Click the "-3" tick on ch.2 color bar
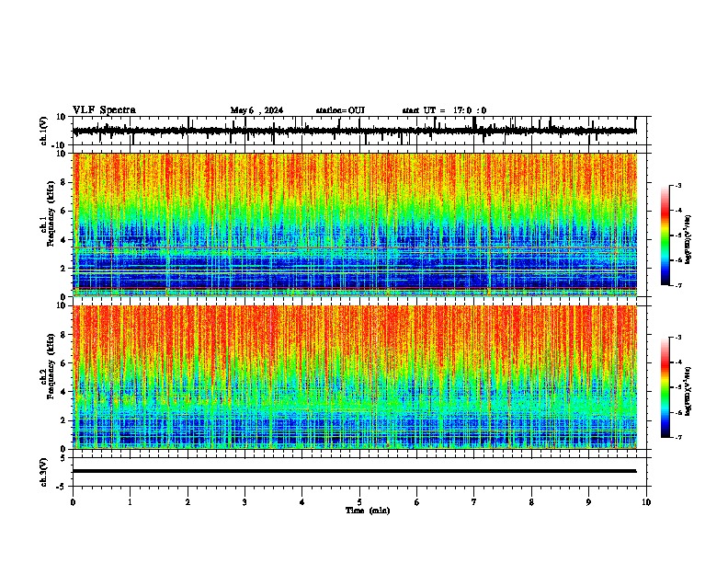The height and width of the screenshot is (563, 728). tap(678, 338)
